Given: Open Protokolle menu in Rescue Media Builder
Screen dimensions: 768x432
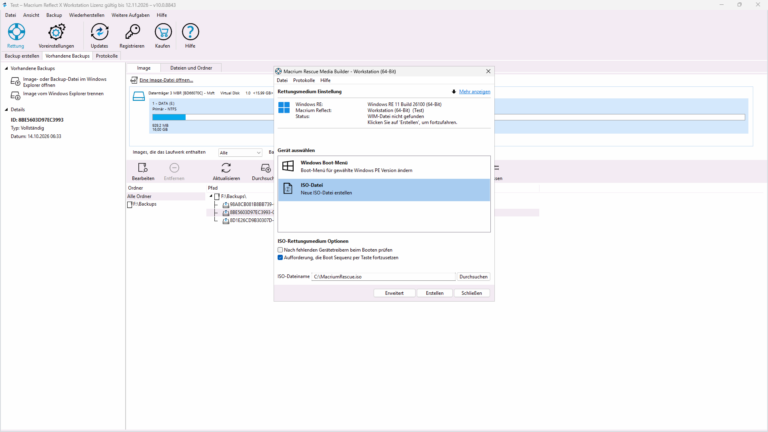Looking at the screenshot, I should (x=304, y=80).
